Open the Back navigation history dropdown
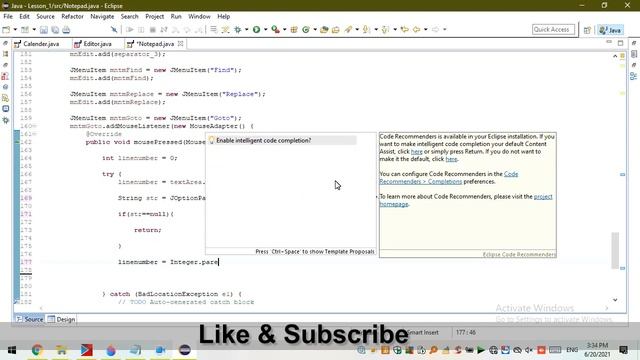The width and height of the screenshot is (640, 360). (425, 29)
